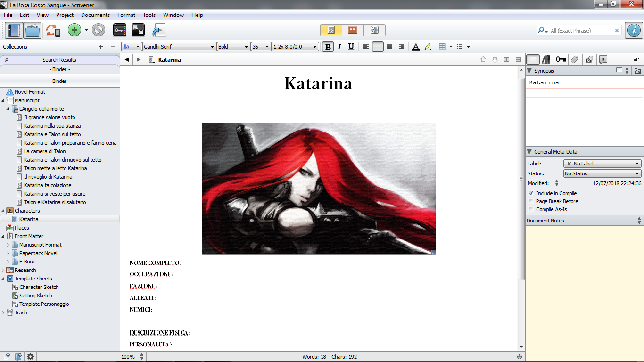Go to previous document up arrow
Image resolution: width=644 pixels, height=362 pixels.
[x=483, y=60]
